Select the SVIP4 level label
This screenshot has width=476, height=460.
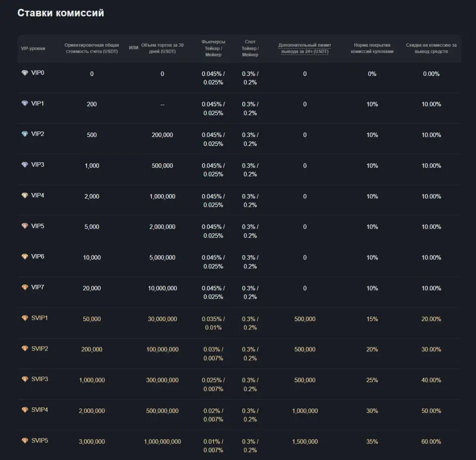(40, 409)
